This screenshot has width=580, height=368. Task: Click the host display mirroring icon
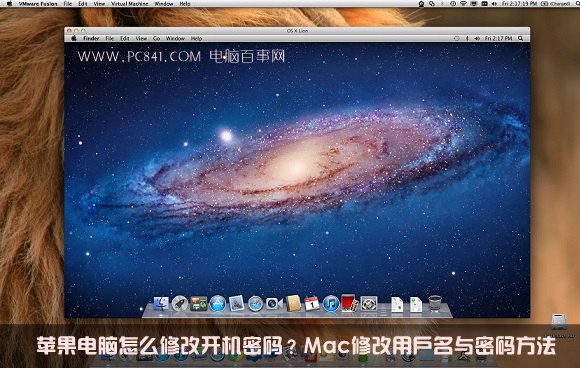[474, 4]
